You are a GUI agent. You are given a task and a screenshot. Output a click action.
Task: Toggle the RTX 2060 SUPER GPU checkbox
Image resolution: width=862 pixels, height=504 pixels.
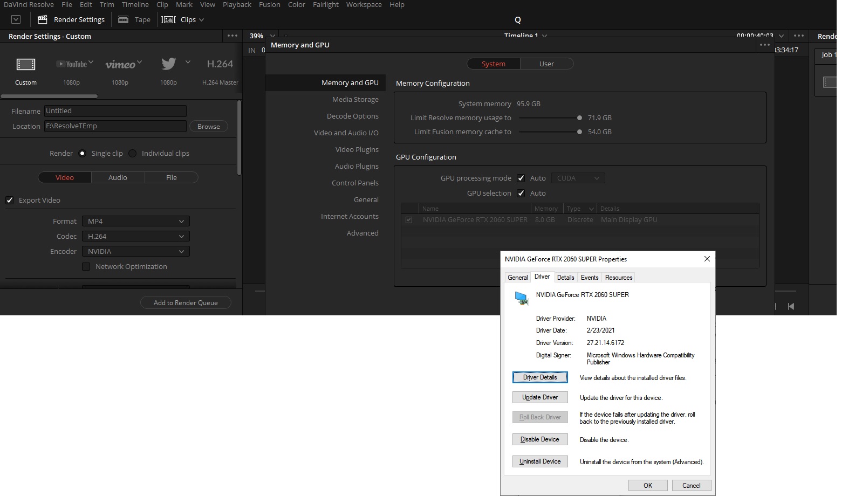tap(409, 220)
